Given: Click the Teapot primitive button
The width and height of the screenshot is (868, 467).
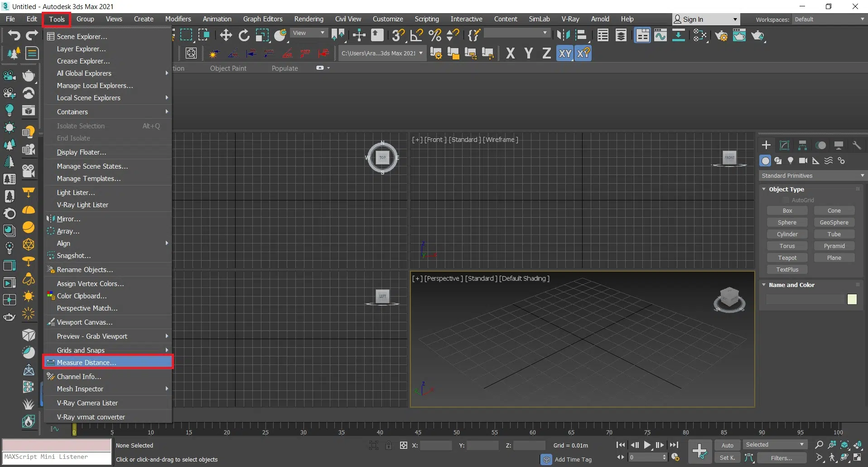Looking at the screenshot, I should [787, 258].
